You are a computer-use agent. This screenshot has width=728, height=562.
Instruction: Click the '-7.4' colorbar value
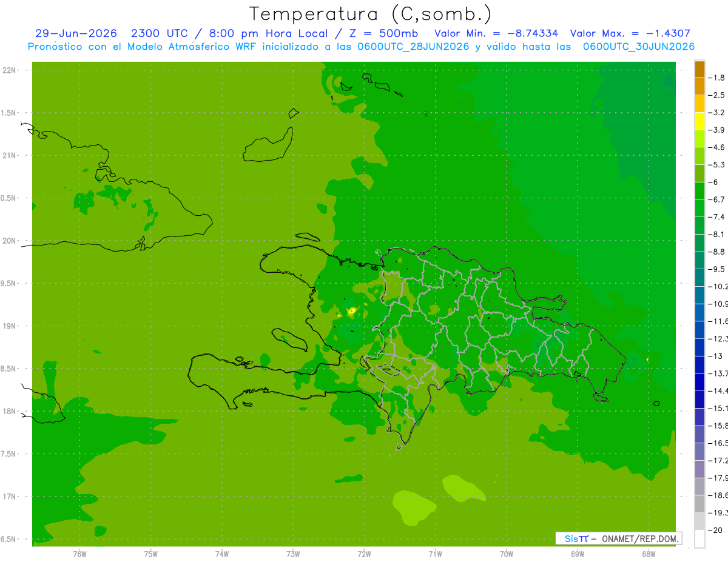(717, 217)
